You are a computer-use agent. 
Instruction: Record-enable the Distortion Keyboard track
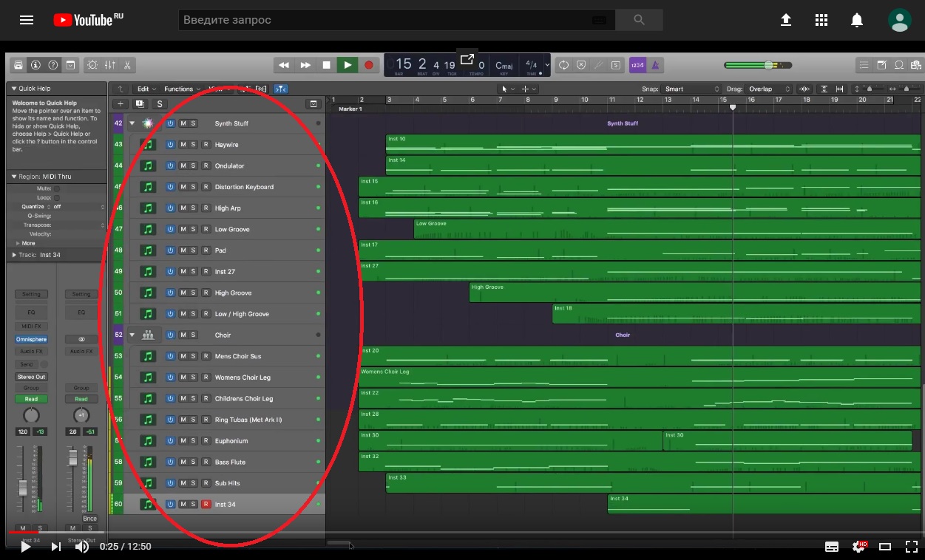(x=206, y=187)
